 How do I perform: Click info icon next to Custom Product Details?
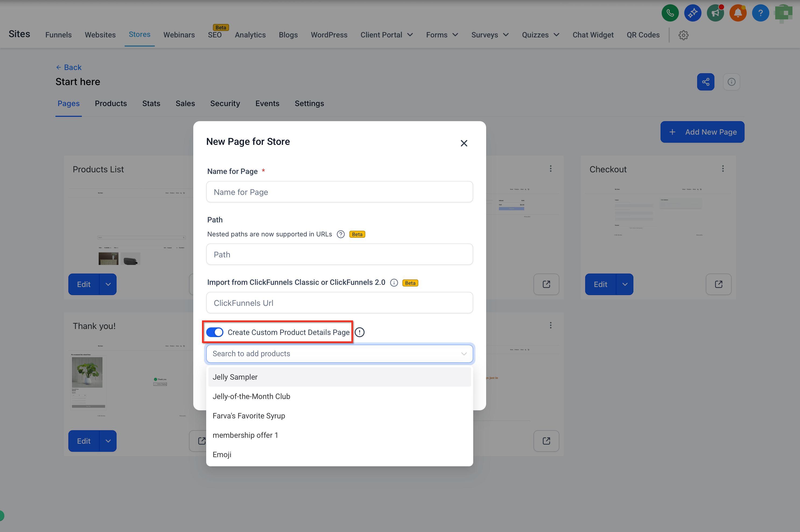click(x=359, y=332)
